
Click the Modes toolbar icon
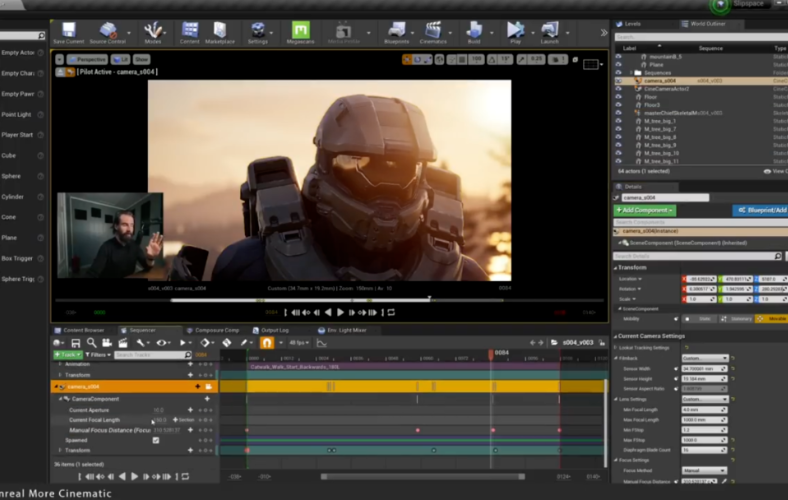[x=153, y=31]
